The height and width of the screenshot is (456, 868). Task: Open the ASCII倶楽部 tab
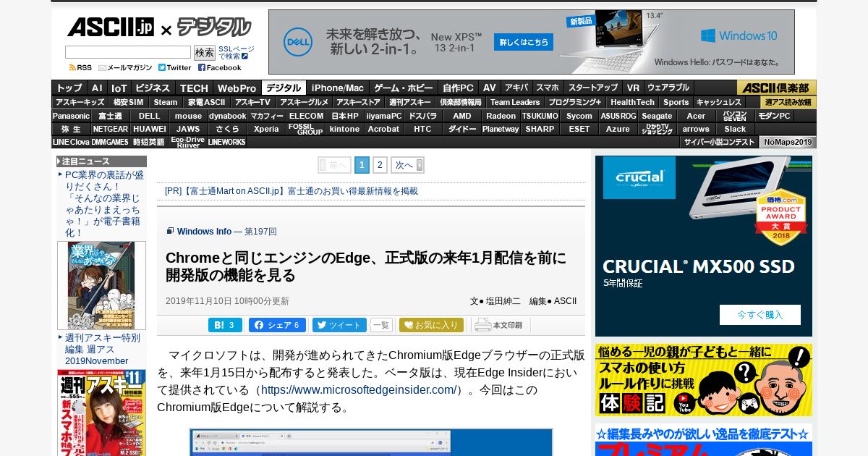777,88
